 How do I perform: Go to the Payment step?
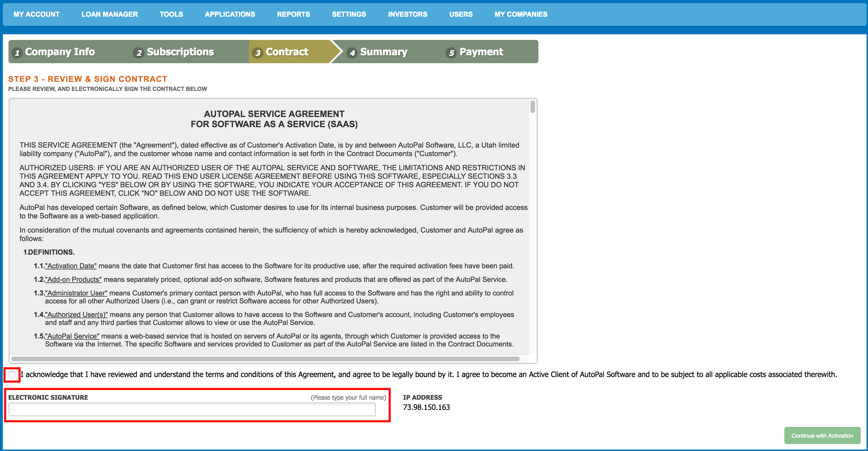coord(481,52)
